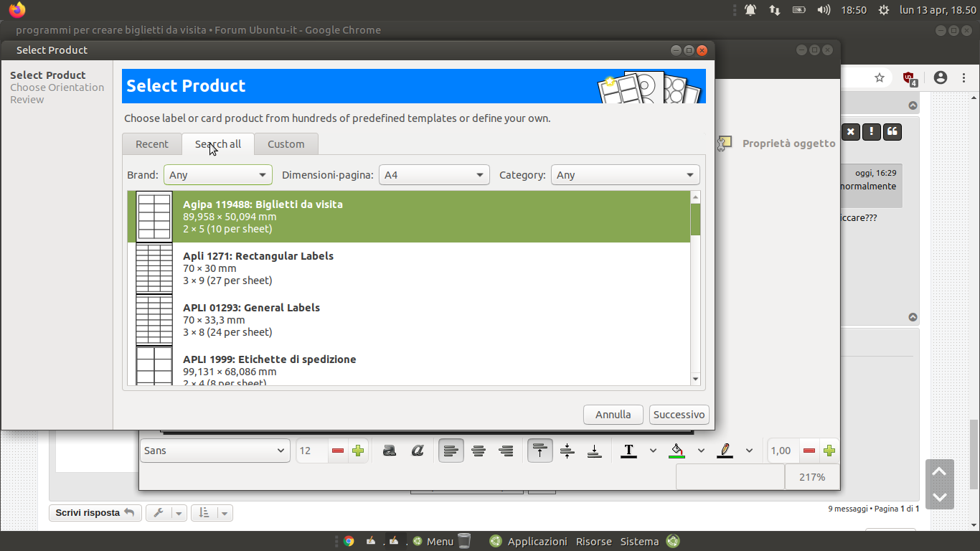
Task: Toggle italic text in gLabels toolbar
Action: click(x=418, y=451)
